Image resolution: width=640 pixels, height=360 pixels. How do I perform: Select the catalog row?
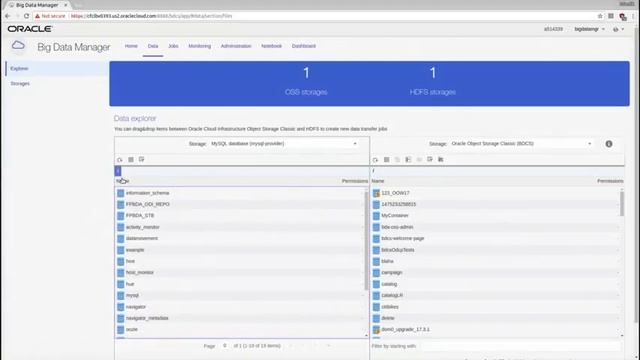click(x=496, y=284)
